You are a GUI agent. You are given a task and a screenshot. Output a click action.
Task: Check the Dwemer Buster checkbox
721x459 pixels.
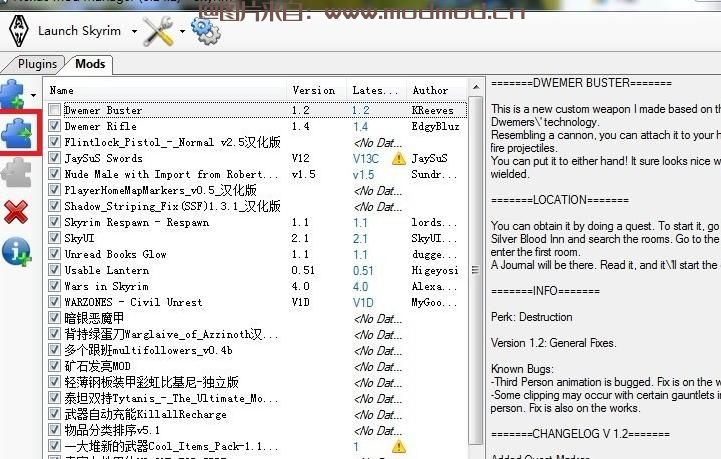tap(54, 109)
